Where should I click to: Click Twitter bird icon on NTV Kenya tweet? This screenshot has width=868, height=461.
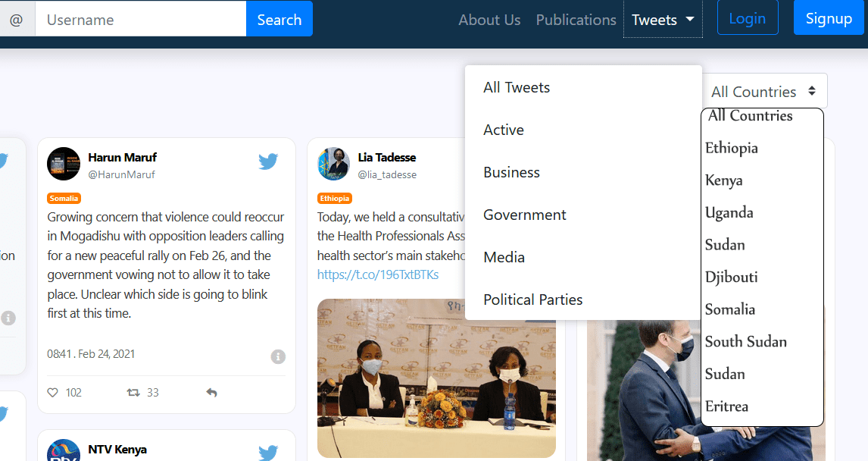pos(268,452)
